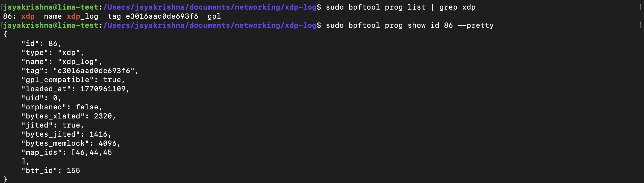Click the "orphaned" false value
The width and height of the screenshot is (644, 183).
pos(87,107)
